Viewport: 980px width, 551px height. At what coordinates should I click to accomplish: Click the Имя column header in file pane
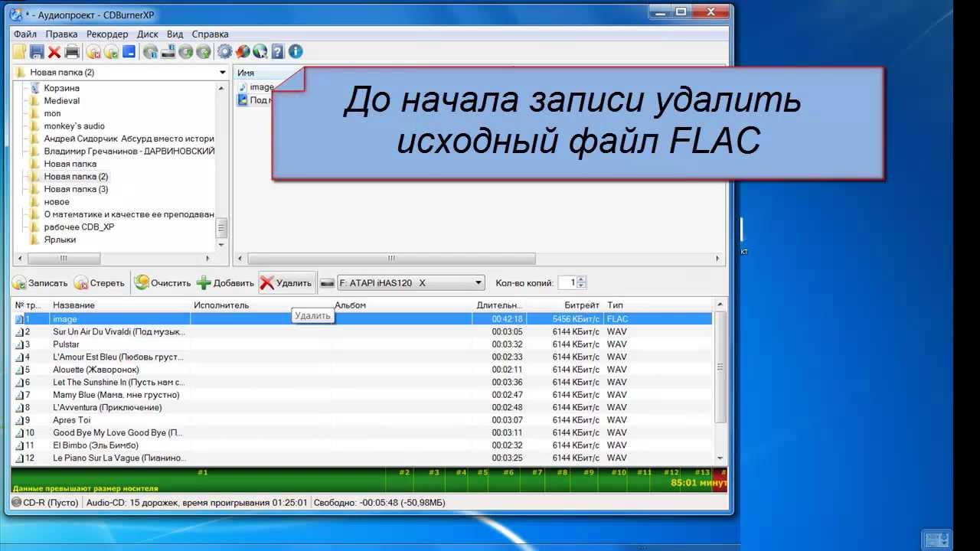[246, 73]
